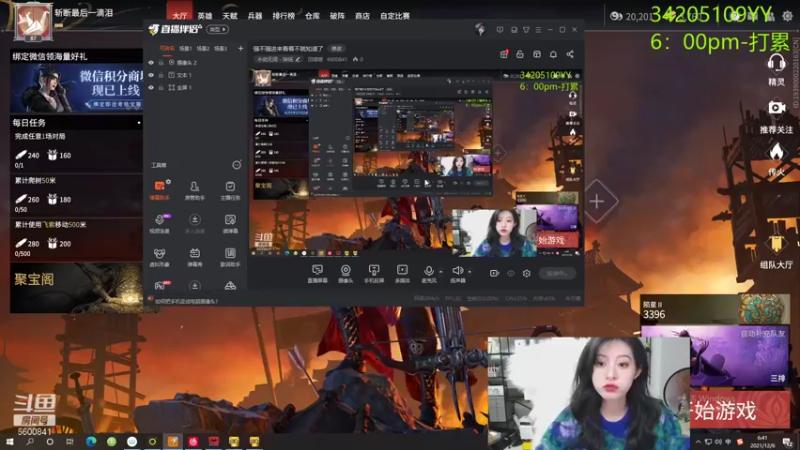This screenshot has width=800, height=450.
Task: Add a 摄像头 camera source
Action: (345, 273)
